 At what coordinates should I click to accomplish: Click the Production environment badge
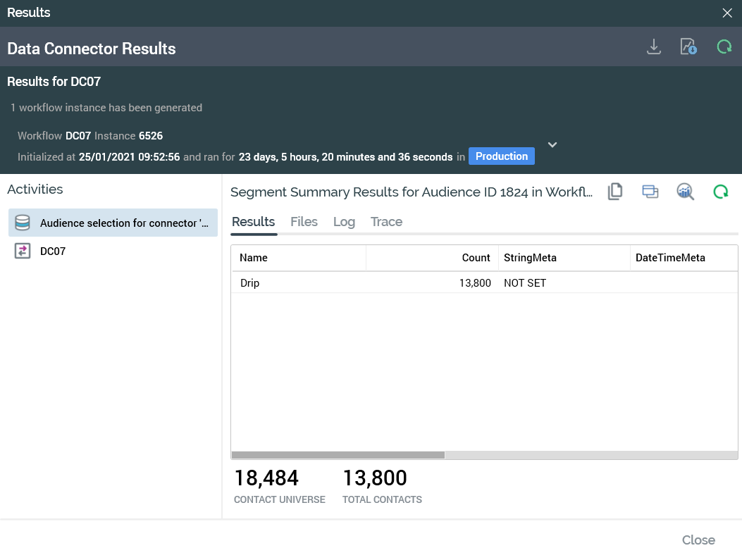pos(501,156)
